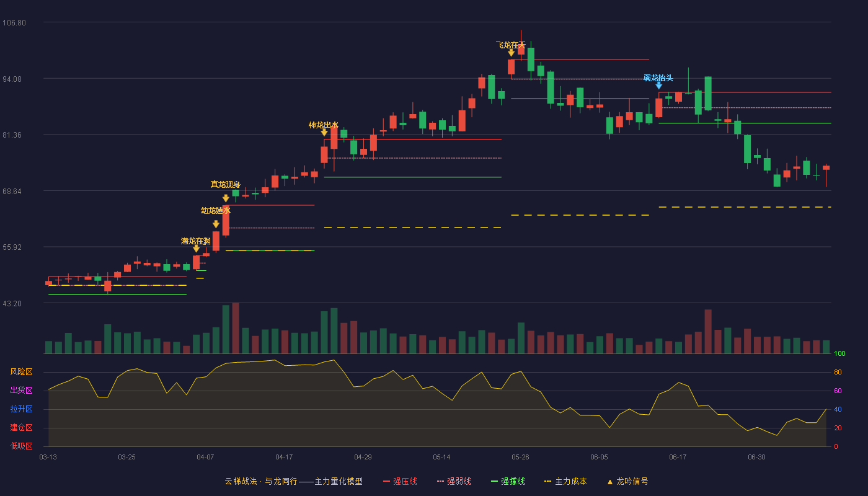
Task: Toggle the 强压线 legend series
Action: tap(401, 481)
